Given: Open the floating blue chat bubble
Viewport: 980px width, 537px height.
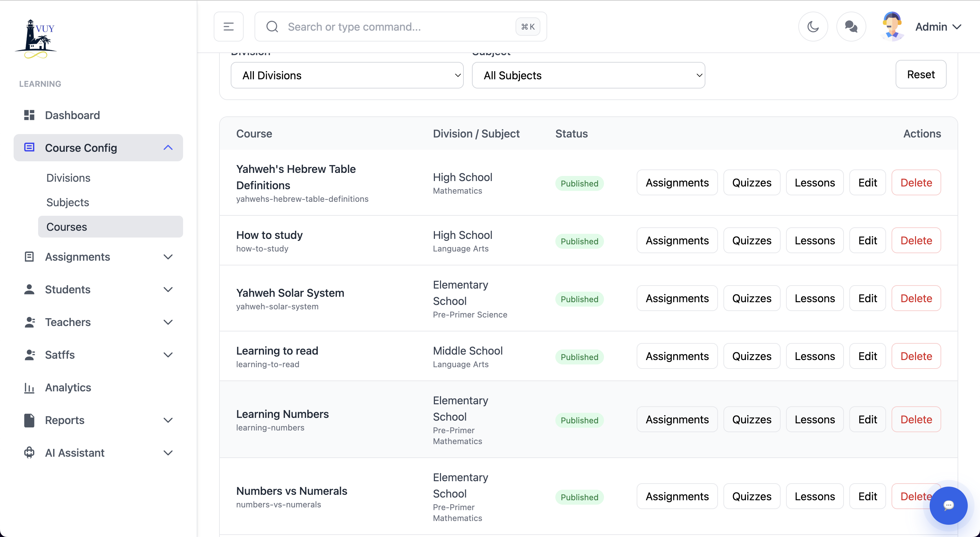Looking at the screenshot, I should pyautogui.click(x=948, y=505).
